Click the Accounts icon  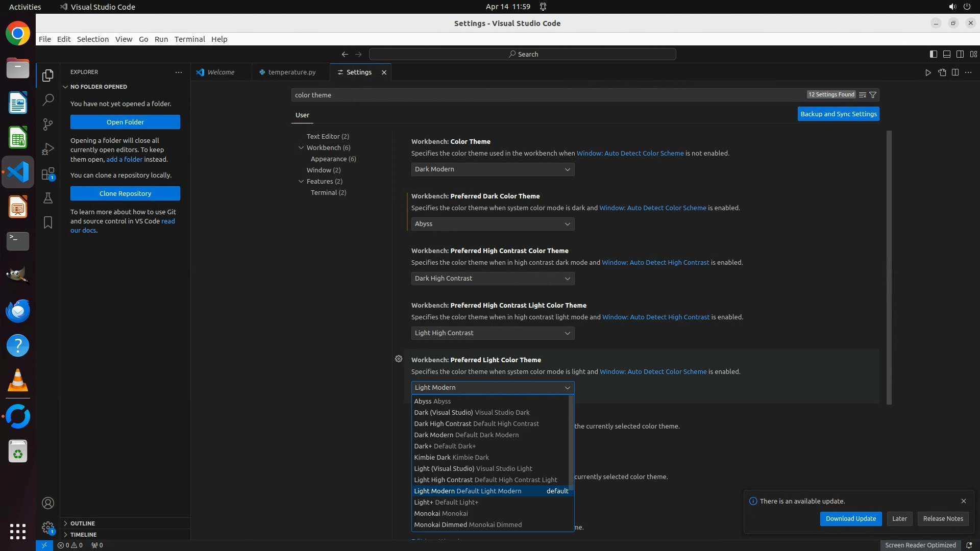[48, 503]
